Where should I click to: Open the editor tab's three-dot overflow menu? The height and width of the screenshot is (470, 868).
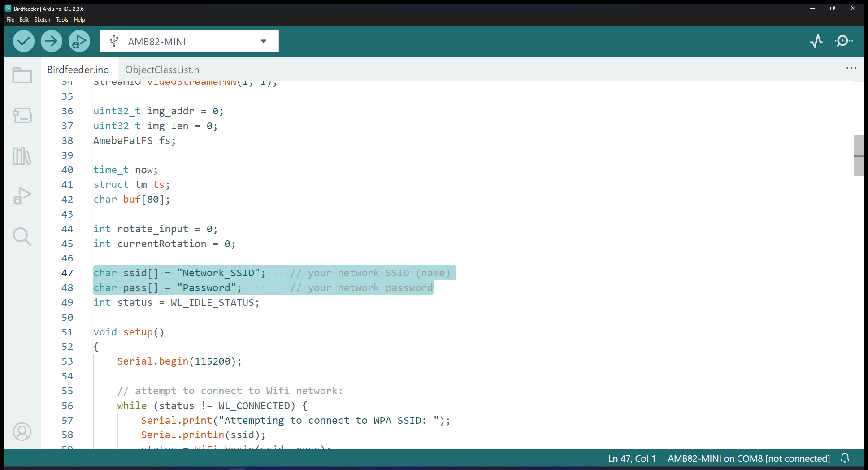click(851, 68)
